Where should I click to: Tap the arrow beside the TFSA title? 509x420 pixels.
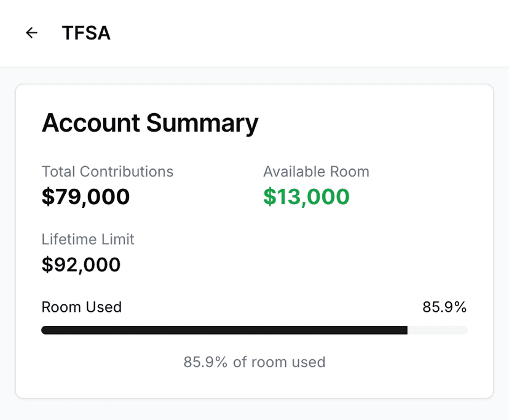31,33
